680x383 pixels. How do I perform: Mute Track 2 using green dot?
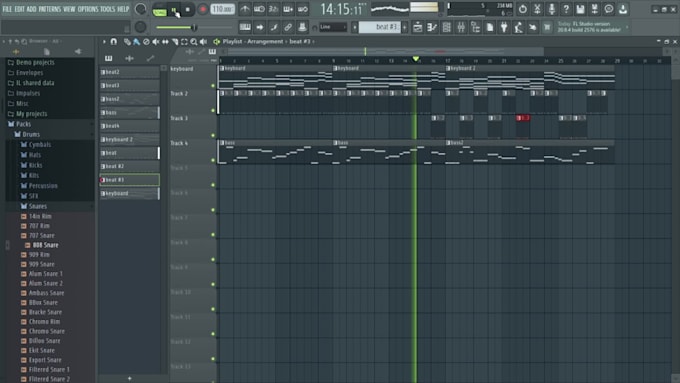pyautogui.click(x=213, y=110)
